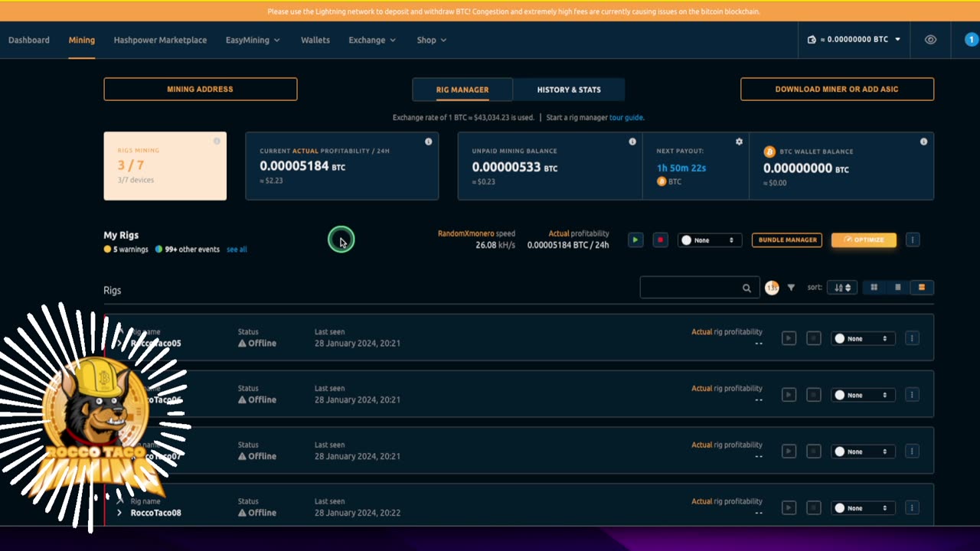Click the notification bell badge showing 1

tap(972, 40)
